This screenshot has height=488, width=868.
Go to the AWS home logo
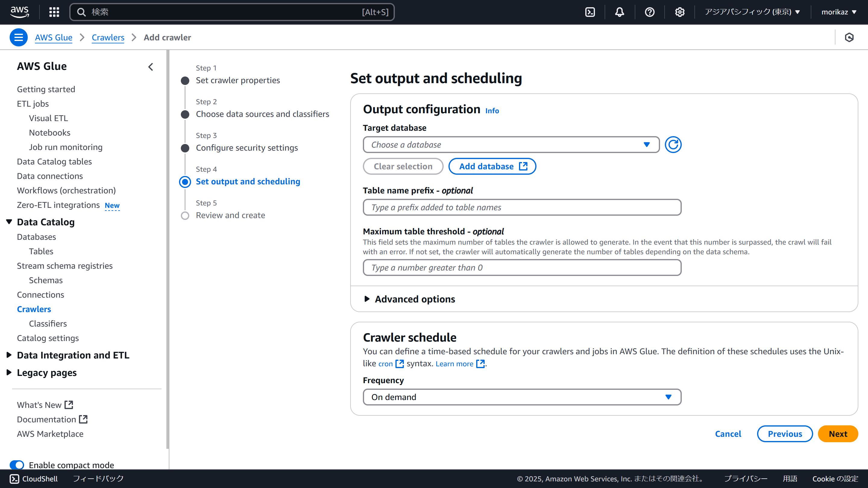tap(20, 12)
